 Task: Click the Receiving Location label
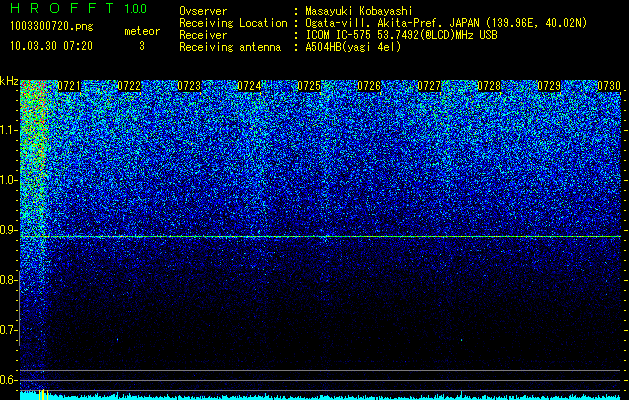pos(233,23)
